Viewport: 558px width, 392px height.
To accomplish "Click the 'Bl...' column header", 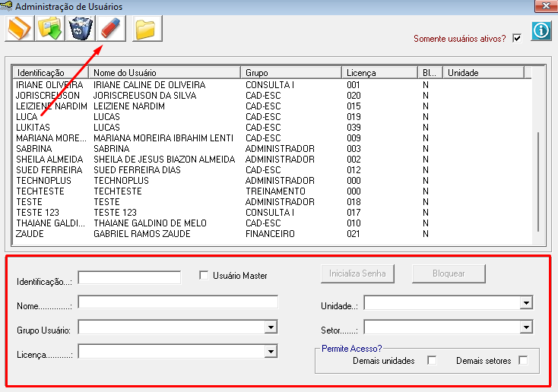I will [430, 73].
